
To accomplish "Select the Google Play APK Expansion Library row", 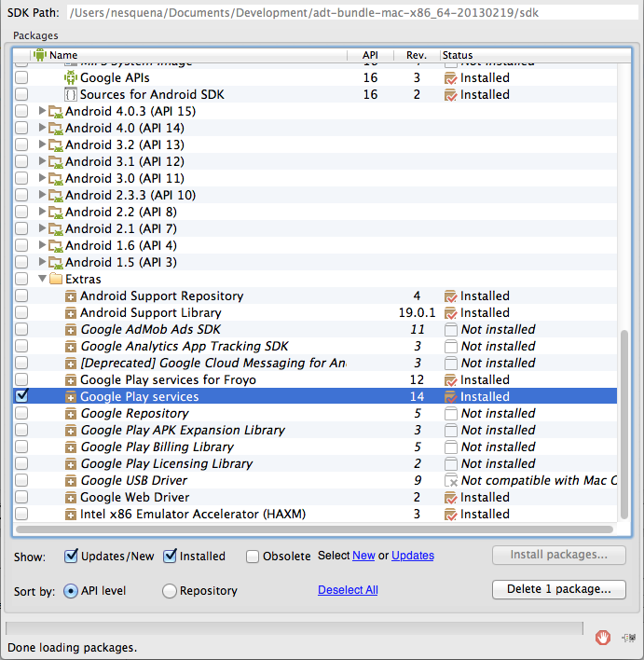I will [315, 430].
